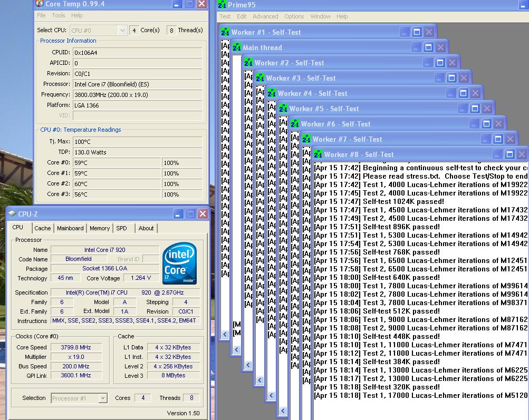
Task: Click the TDP value 130.0 Watts
Action: (x=137, y=152)
